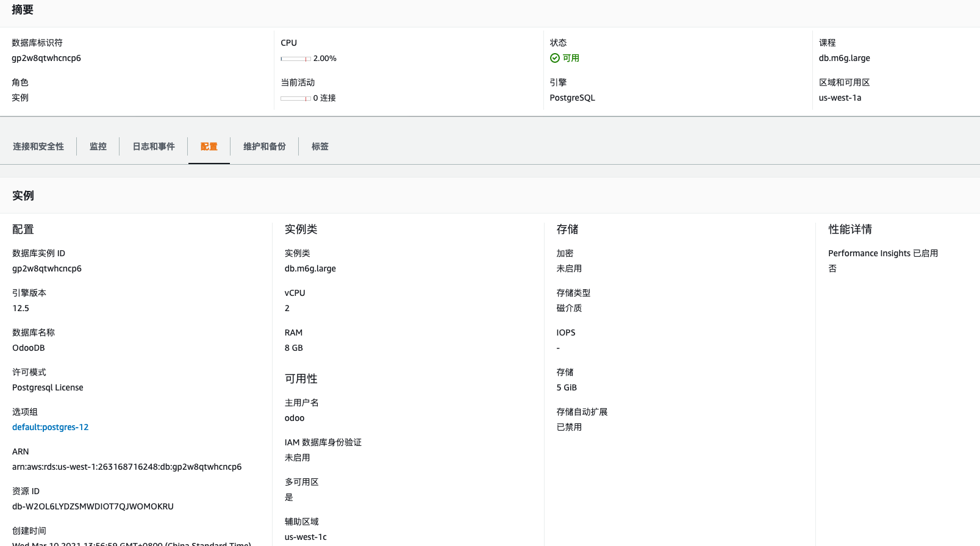Viewport: 980px width, 546px height.
Task: Click the PostgreSQL engine value
Action: tap(572, 98)
